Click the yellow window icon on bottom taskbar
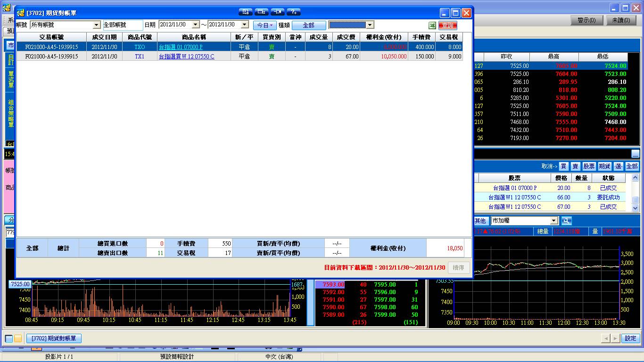 pyautogui.click(x=18, y=338)
